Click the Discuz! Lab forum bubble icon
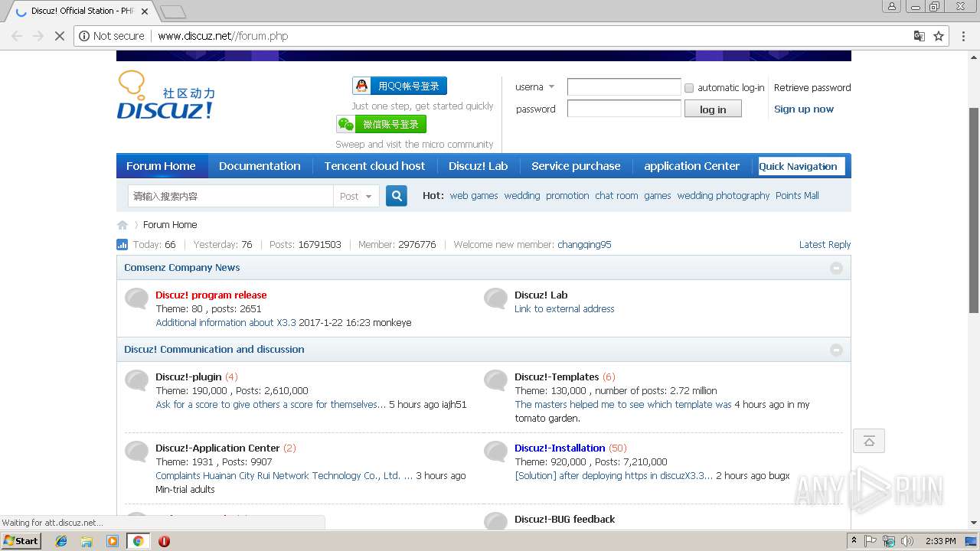The width and height of the screenshot is (980, 551). 496,298
